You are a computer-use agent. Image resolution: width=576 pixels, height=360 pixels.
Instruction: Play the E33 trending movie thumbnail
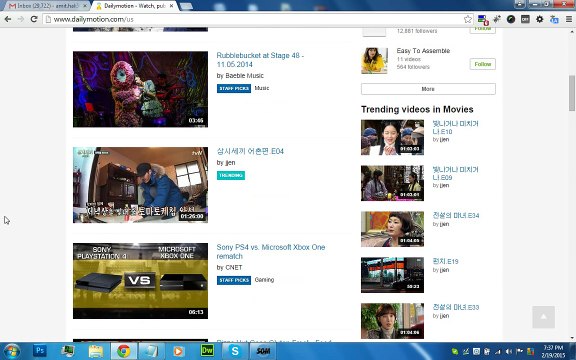point(392,321)
